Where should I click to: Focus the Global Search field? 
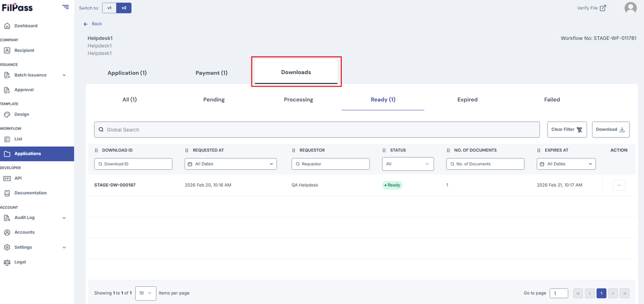point(317,129)
